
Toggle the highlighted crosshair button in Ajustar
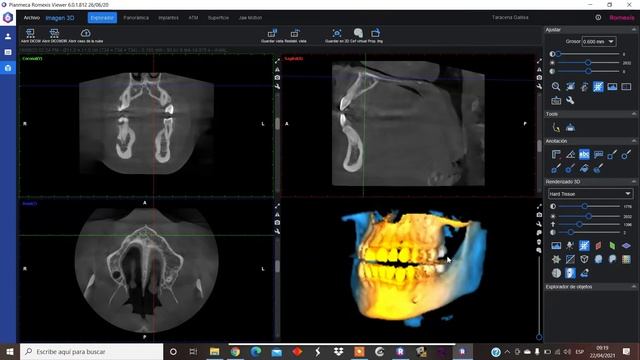[x=598, y=87]
